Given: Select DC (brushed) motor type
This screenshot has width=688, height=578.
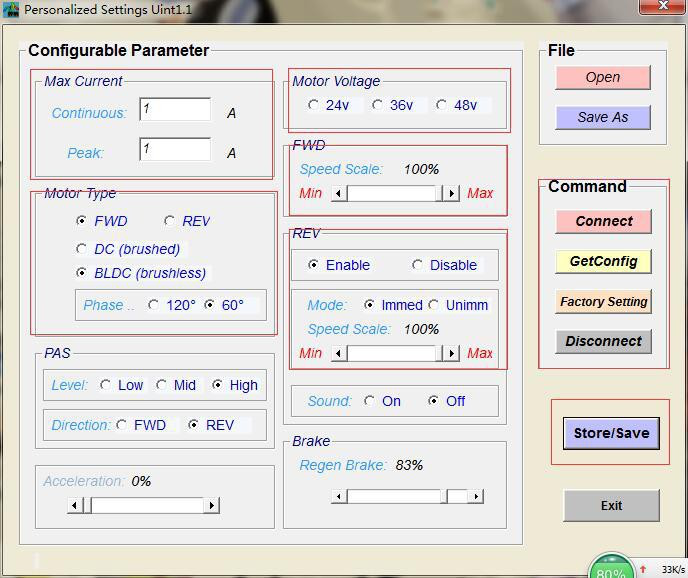Looking at the screenshot, I should pyautogui.click(x=82, y=249).
